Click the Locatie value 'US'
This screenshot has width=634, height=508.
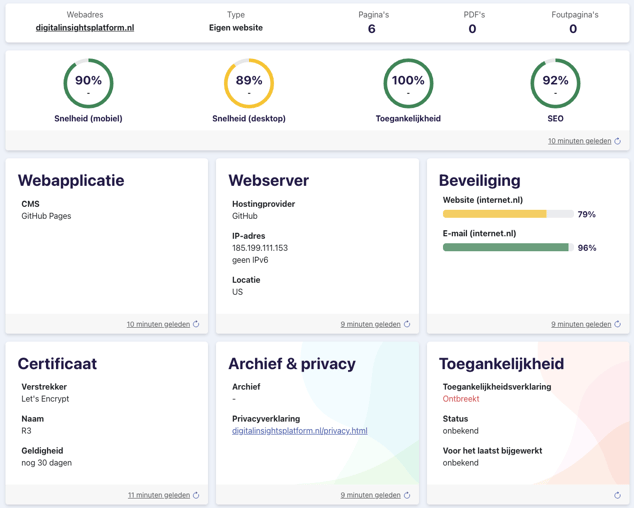point(237,292)
